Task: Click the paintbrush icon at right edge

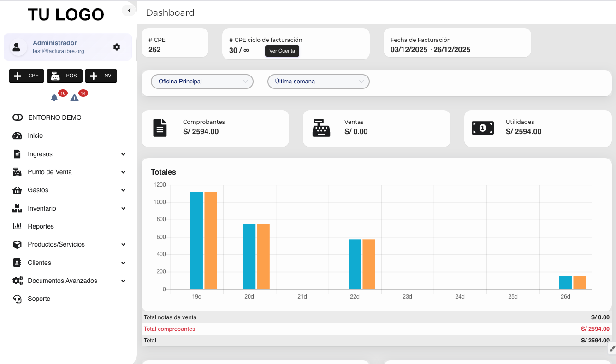Action: 612,348
